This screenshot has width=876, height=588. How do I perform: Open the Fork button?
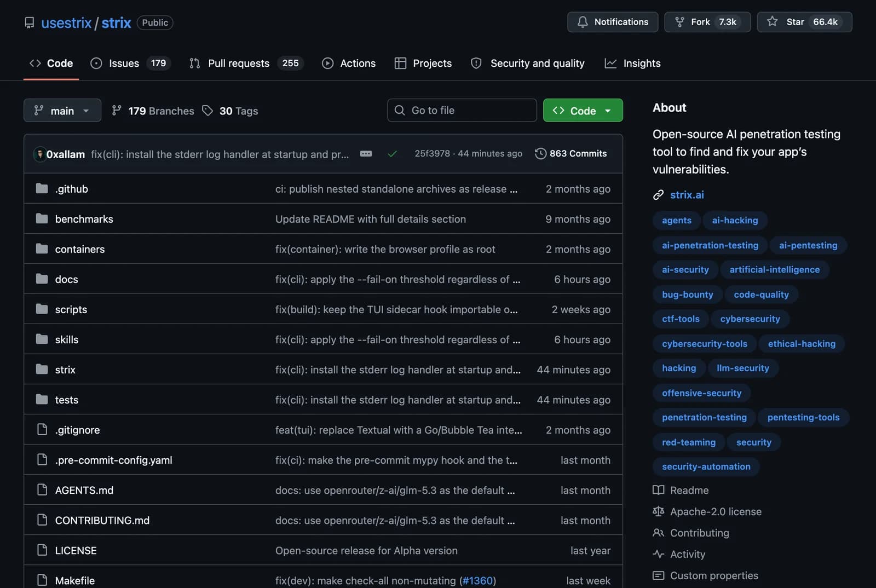(x=707, y=22)
